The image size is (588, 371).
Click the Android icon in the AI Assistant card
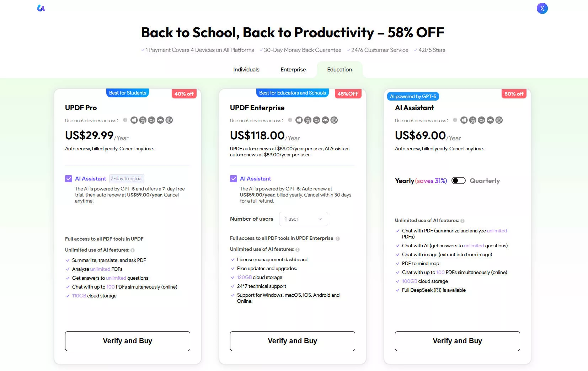tap(490, 120)
